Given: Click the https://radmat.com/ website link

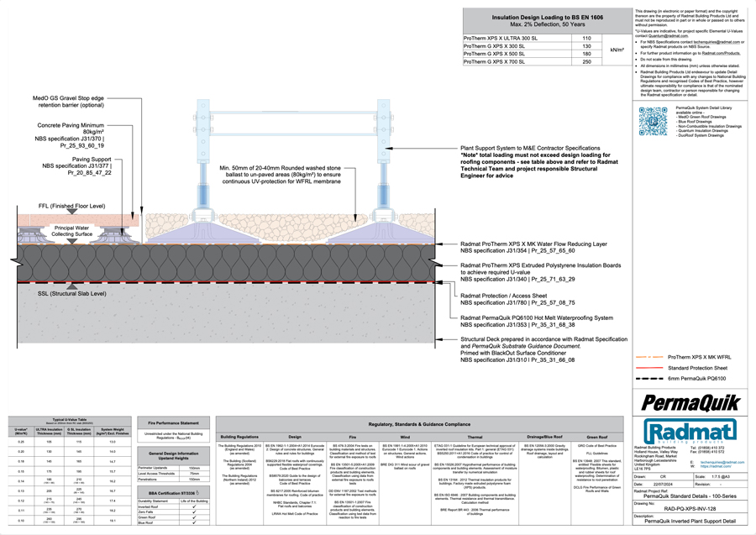Looking at the screenshot, I should click(x=714, y=465).
